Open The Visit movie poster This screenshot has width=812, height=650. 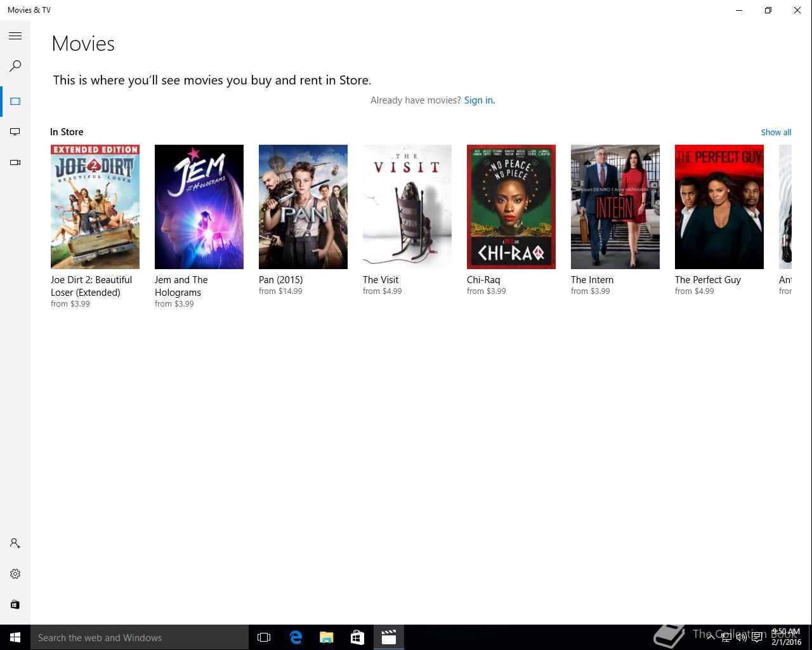407,207
